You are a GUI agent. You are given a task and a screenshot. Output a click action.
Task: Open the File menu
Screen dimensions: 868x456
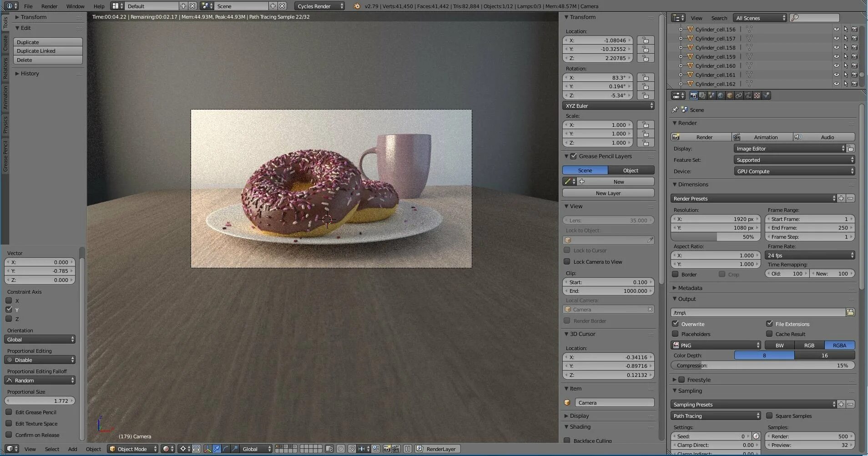click(x=28, y=6)
